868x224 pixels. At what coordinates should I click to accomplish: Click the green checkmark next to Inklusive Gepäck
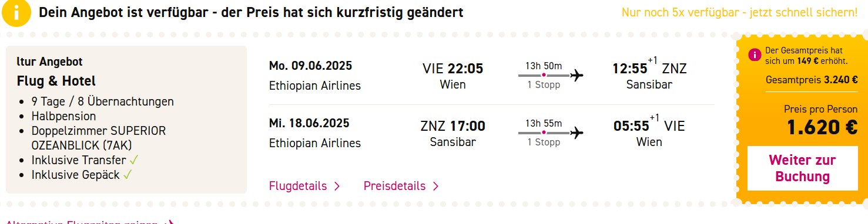128,174
